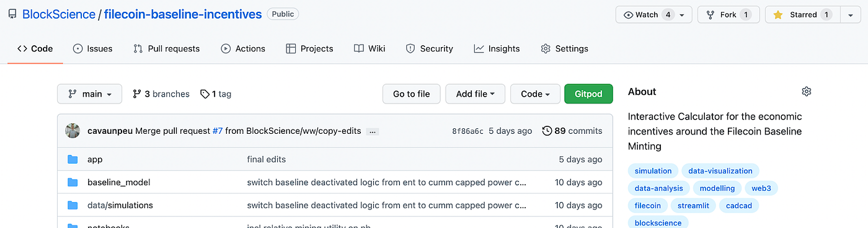Select the data-analysis topic tag
The image size is (868, 228).
tap(658, 188)
